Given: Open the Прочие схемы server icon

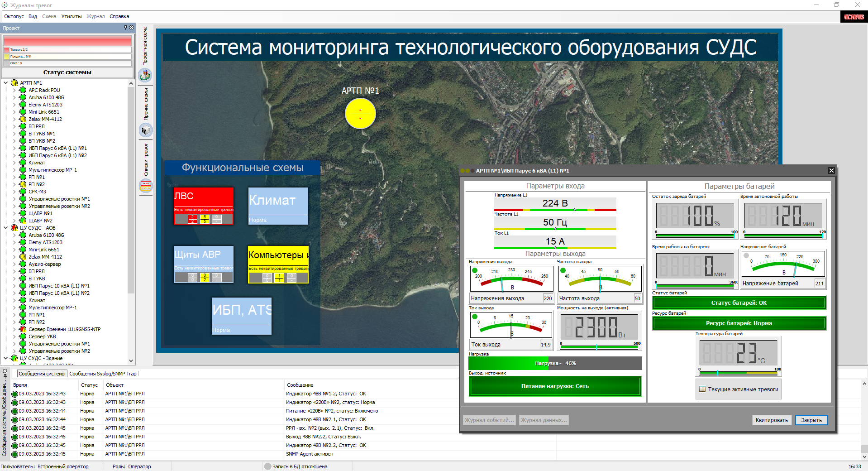Looking at the screenshot, I should 145,130.
